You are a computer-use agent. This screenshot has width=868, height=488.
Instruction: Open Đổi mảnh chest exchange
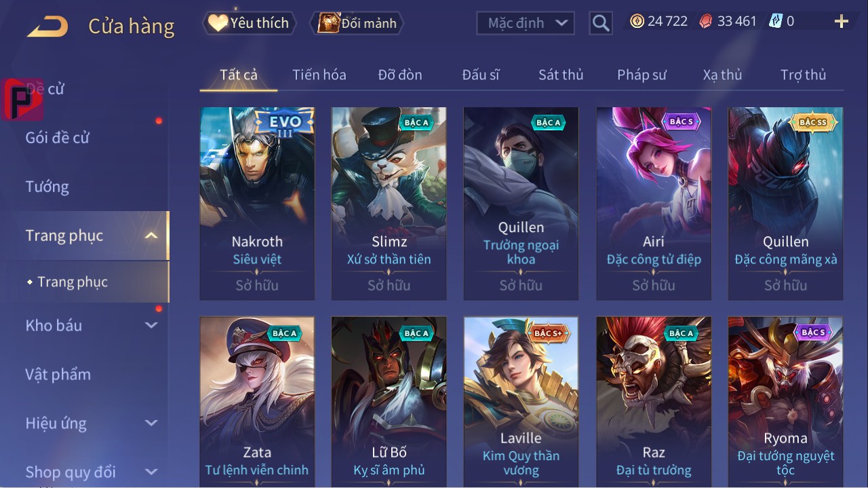pyautogui.click(x=357, y=23)
